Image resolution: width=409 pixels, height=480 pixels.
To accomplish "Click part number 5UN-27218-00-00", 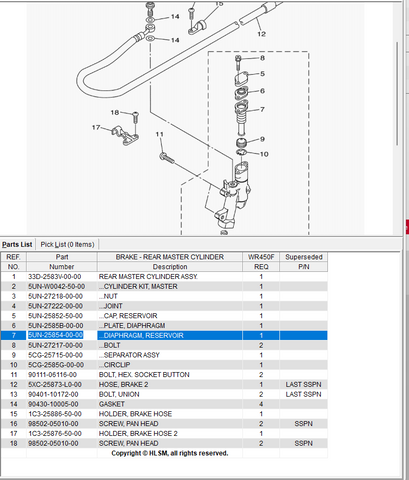I will [55, 296].
